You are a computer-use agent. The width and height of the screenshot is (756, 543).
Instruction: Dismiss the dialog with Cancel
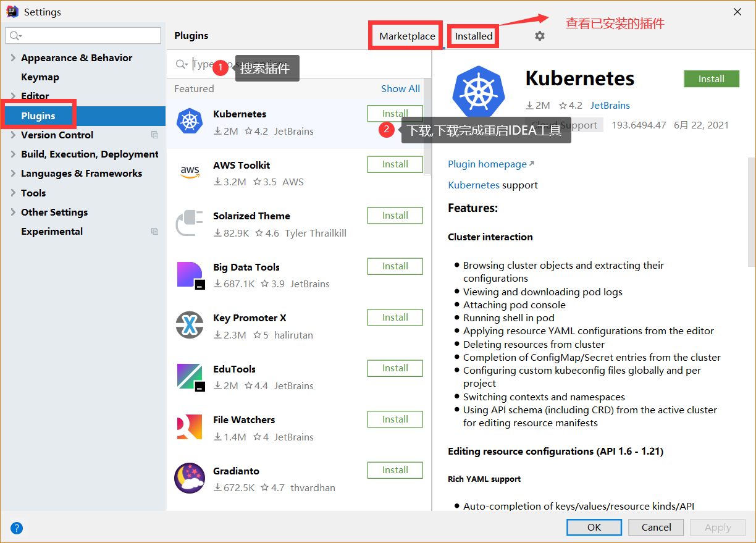[x=656, y=527]
